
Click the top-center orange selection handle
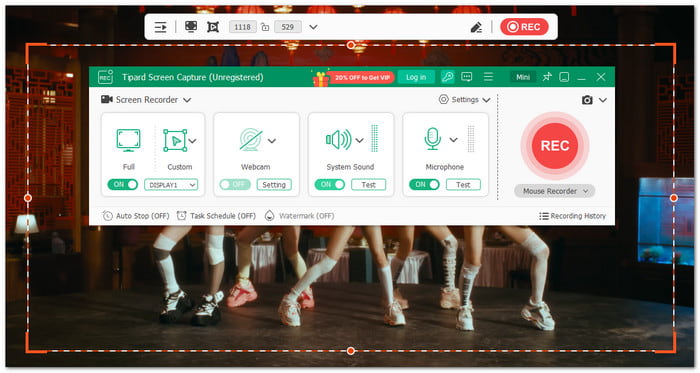(x=351, y=45)
